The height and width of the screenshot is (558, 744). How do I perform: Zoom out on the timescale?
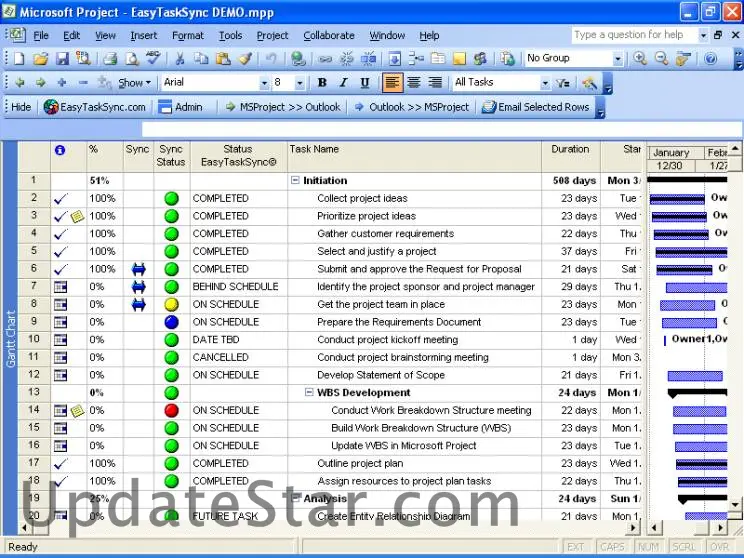point(661,59)
